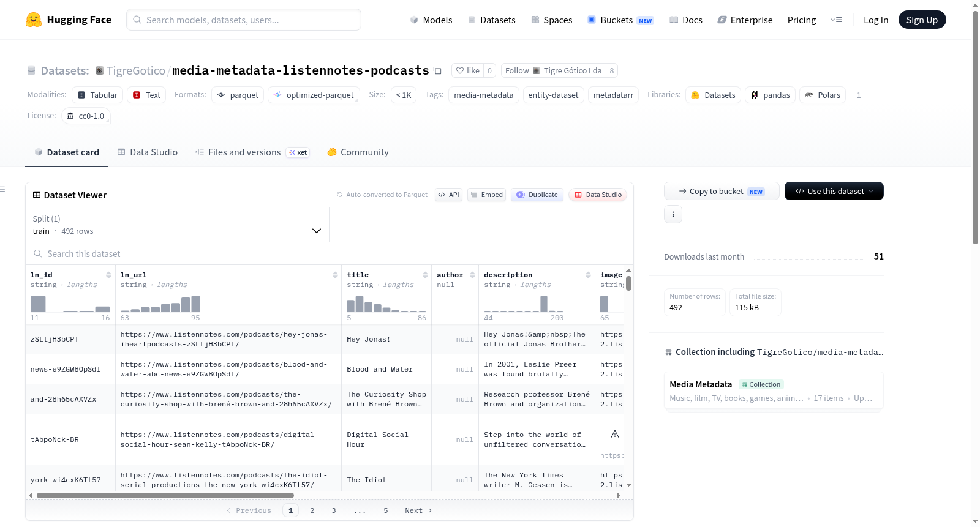
Task: Go to page 5 of the dataset
Action: [x=386, y=510]
